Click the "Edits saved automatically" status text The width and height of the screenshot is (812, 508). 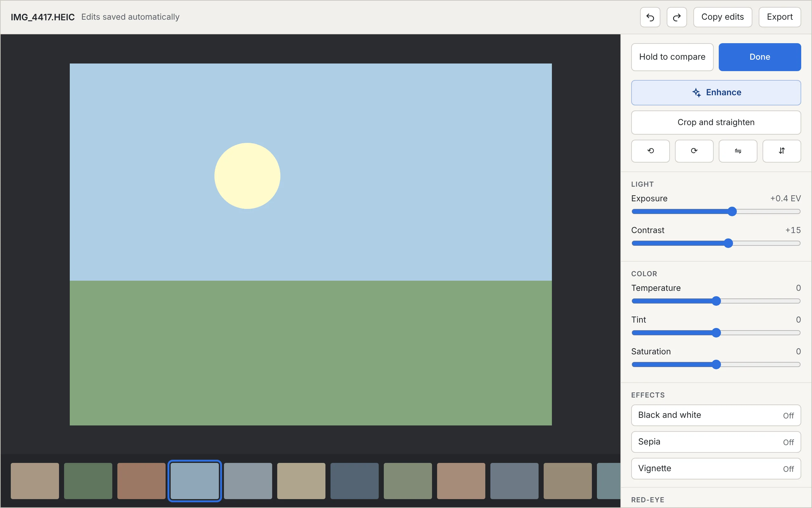(131, 17)
